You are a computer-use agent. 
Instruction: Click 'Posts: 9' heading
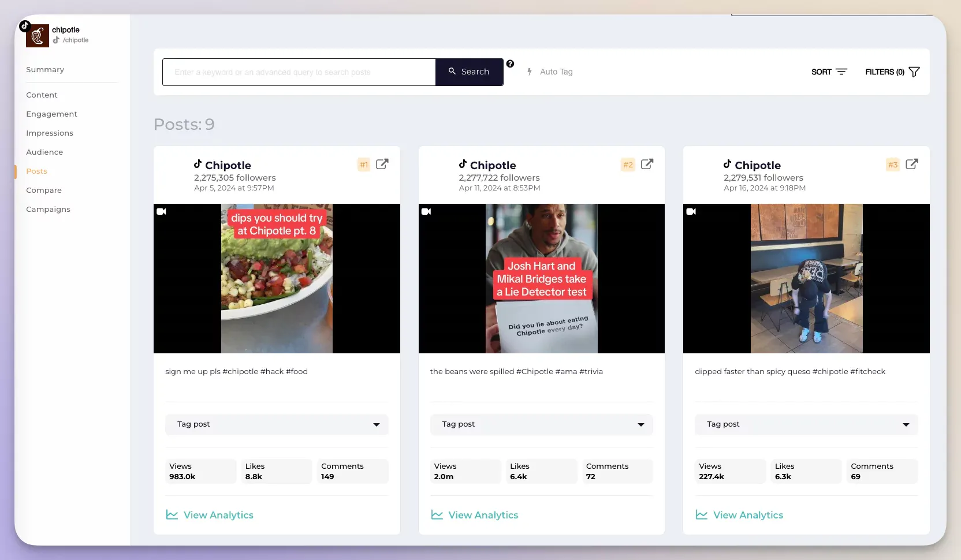pyautogui.click(x=184, y=124)
